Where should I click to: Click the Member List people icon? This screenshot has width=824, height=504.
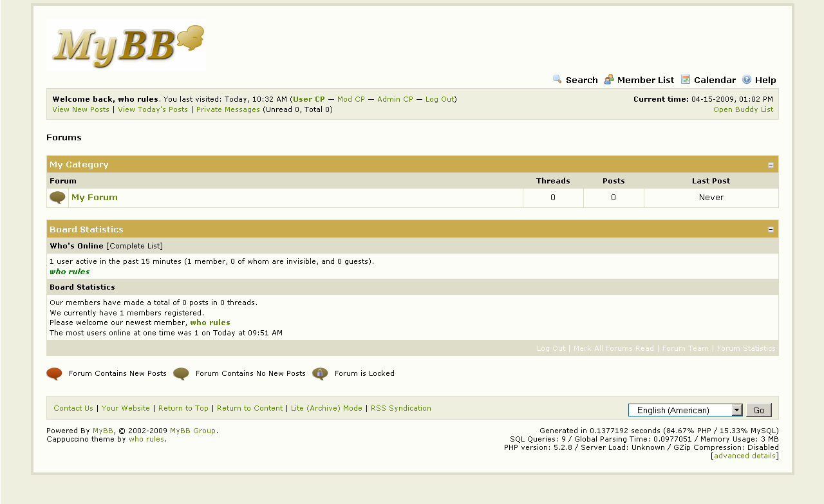coord(608,79)
